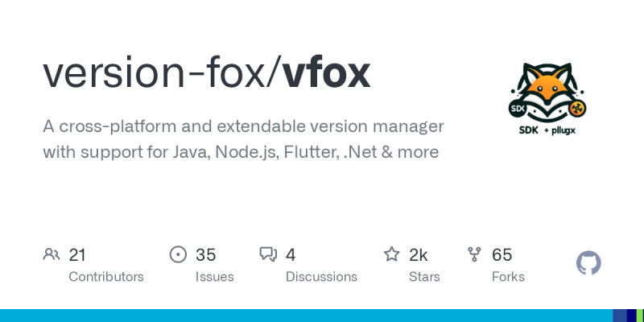Click the Discussions label
The image size is (644, 322).
click(321, 277)
